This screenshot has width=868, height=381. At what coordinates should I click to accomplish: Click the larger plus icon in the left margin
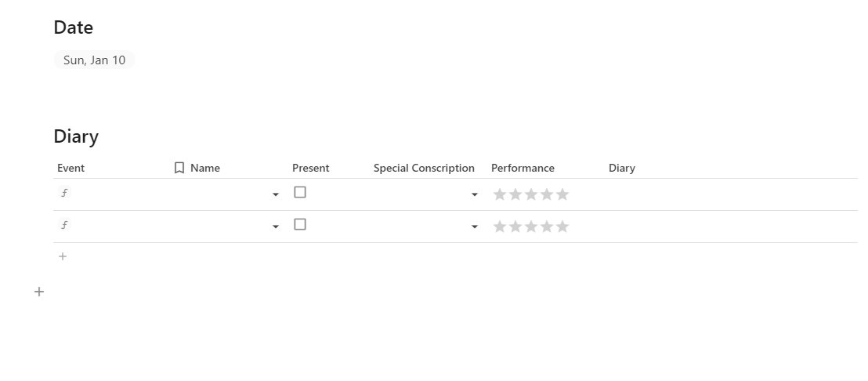click(x=39, y=292)
